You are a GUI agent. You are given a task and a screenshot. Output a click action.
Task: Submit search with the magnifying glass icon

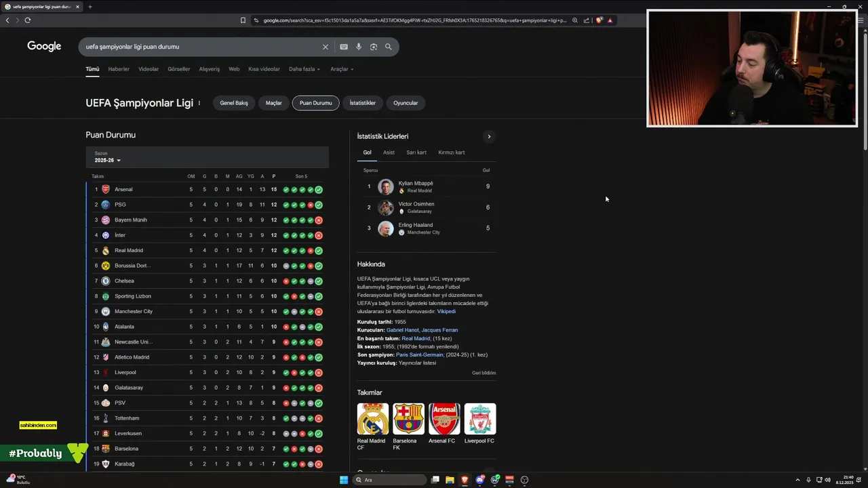(x=389, y=47)
